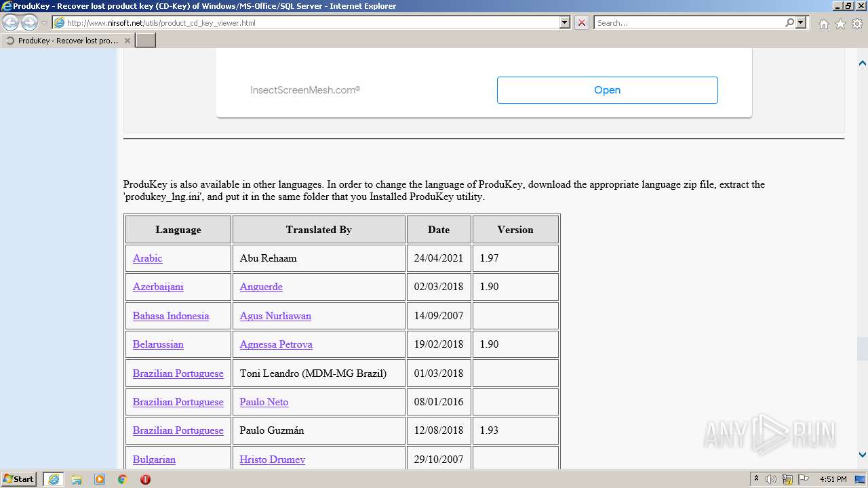Download the Arabic language file
Viewport: 868px width, 488px height.
pyautogui.click(x=147, y=258)
